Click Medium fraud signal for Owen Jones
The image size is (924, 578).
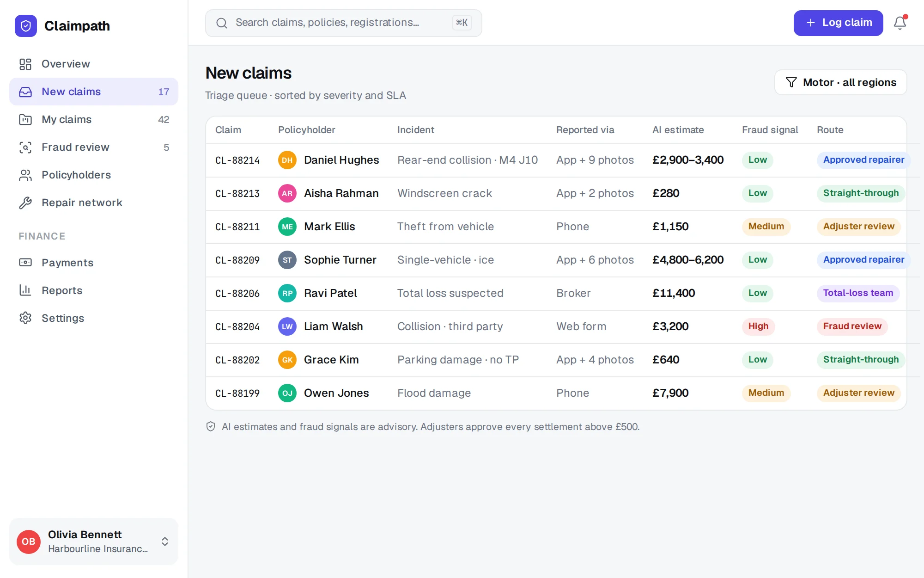tap(766, 393)
